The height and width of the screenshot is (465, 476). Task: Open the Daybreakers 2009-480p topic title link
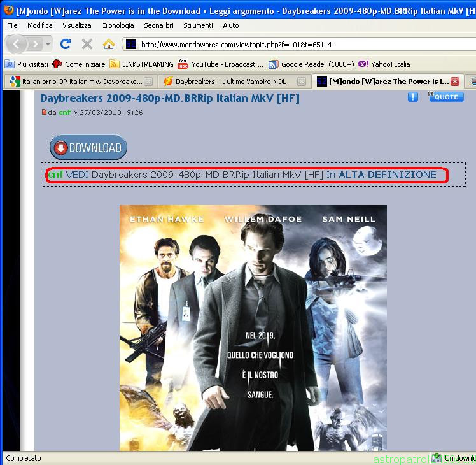170,98
